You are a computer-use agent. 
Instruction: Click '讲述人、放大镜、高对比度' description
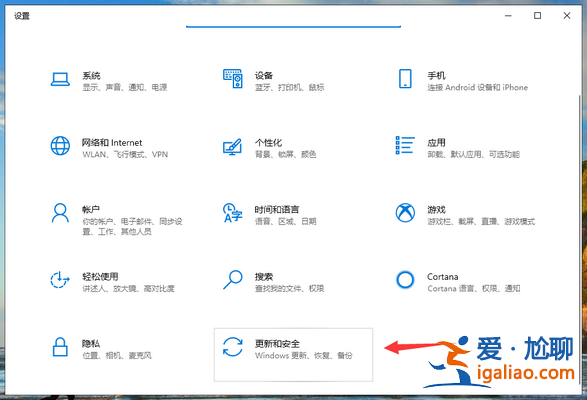(x=128, y=288)
